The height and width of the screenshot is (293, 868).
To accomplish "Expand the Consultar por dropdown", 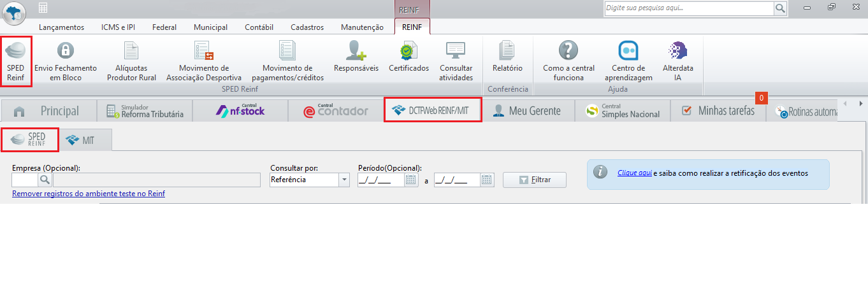I will pyautogui.click(x=345, y=180).
